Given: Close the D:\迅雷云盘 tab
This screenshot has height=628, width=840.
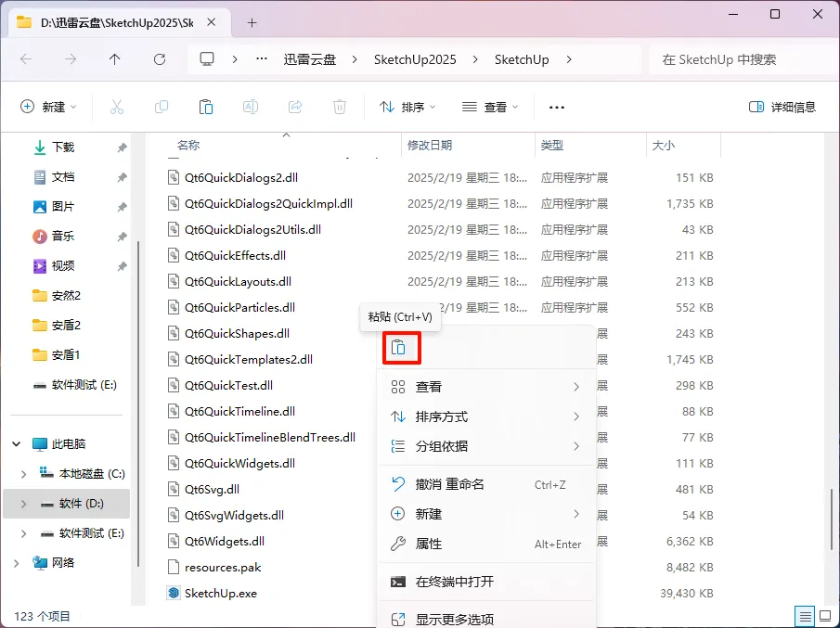Looking at the screenshot, I should [x=212, y=22].
